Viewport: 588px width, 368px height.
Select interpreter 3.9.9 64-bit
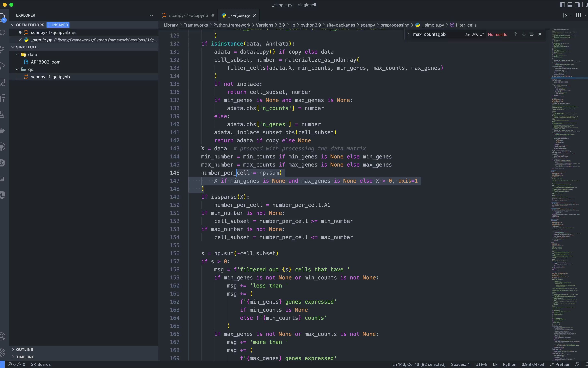(x=533, y=364)
